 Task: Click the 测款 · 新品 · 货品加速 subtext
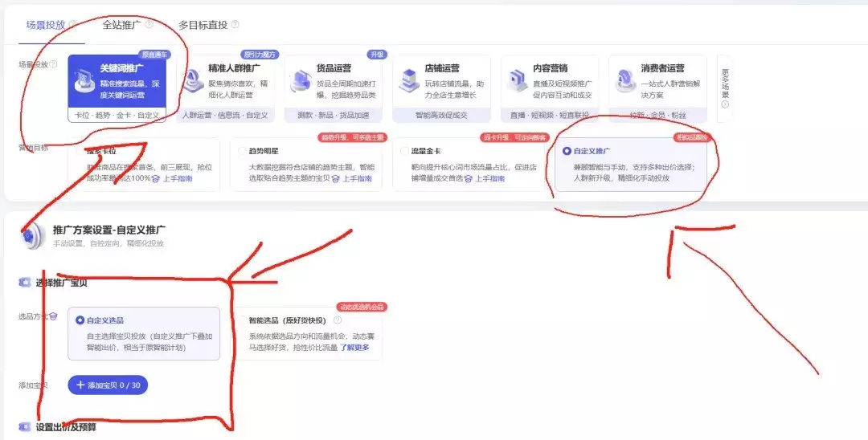334,115
